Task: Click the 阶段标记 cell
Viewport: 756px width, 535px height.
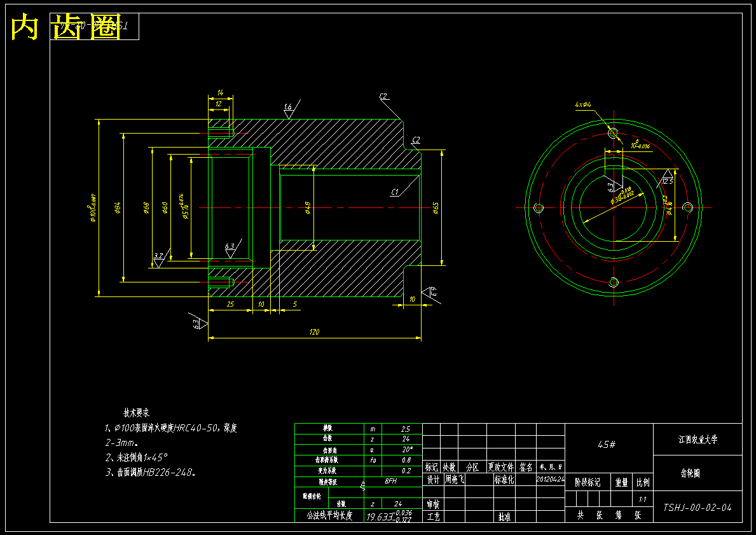Action: [x=588, y=482]
